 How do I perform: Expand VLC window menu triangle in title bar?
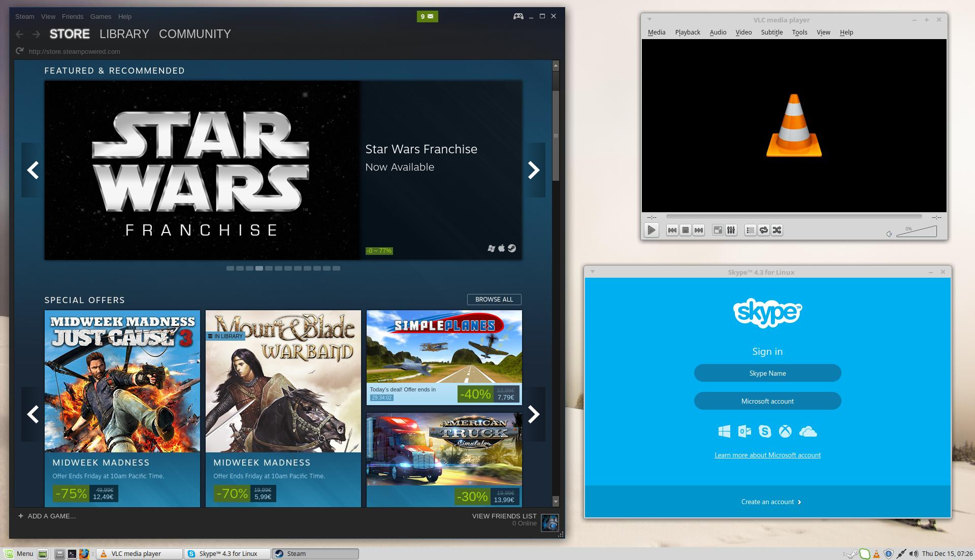pos(649,20)
